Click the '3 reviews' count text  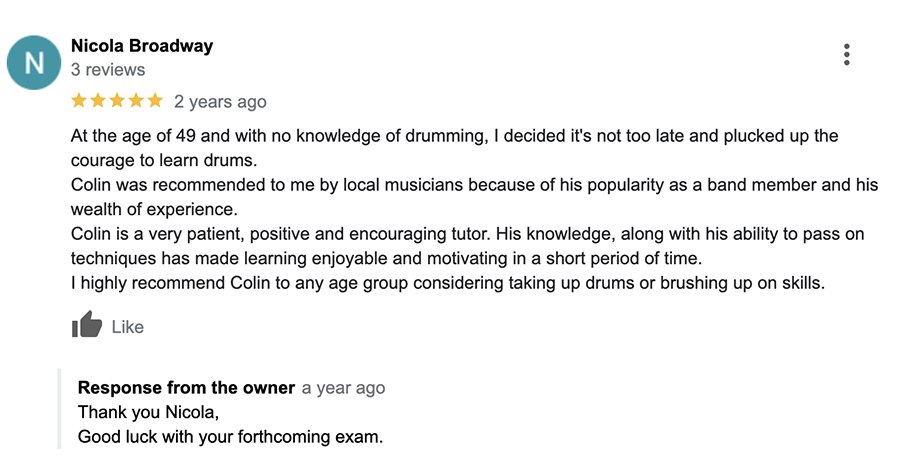[x=108, y=70]
